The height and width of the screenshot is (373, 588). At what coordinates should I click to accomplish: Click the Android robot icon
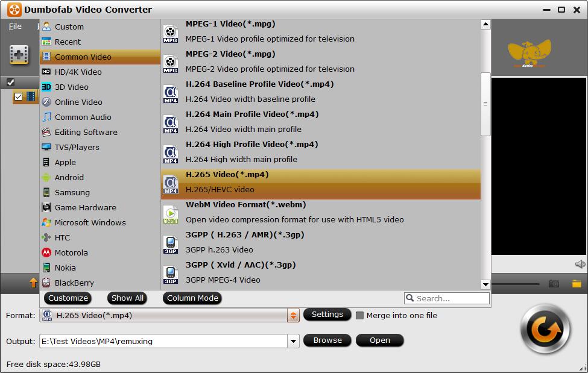[x=46, y=177]
